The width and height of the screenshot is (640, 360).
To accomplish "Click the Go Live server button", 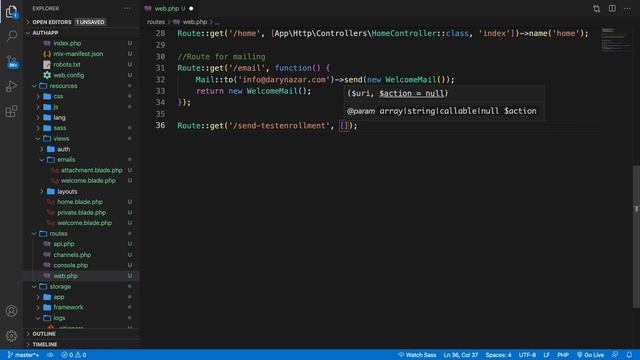I will coord(590,355).
